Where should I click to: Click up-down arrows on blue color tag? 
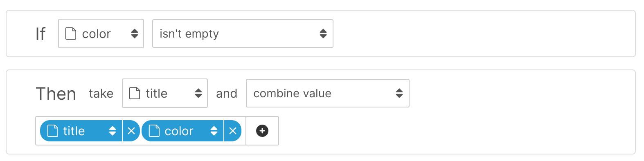214,131
